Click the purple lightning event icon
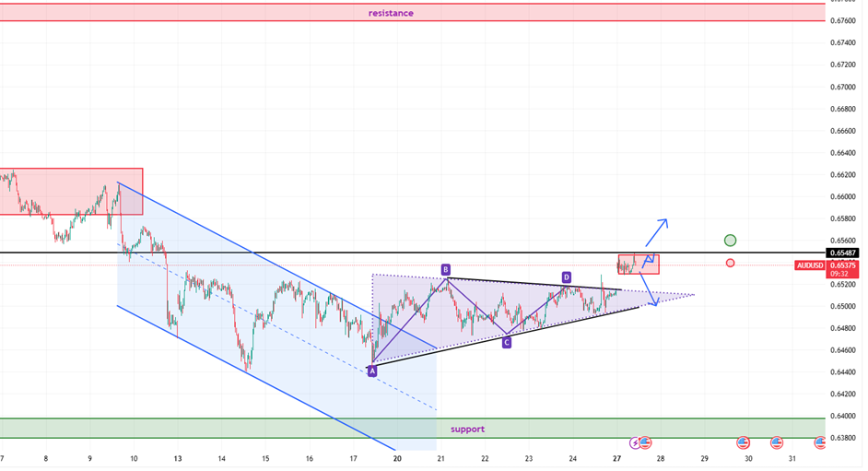This screenshot has width=868, height=471. pyautogui.click(x=634, y=443)
